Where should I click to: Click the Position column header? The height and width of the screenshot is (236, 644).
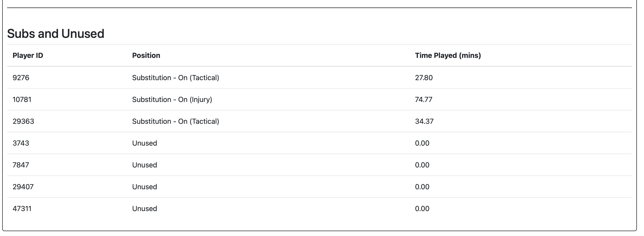(x=146, y=55)
